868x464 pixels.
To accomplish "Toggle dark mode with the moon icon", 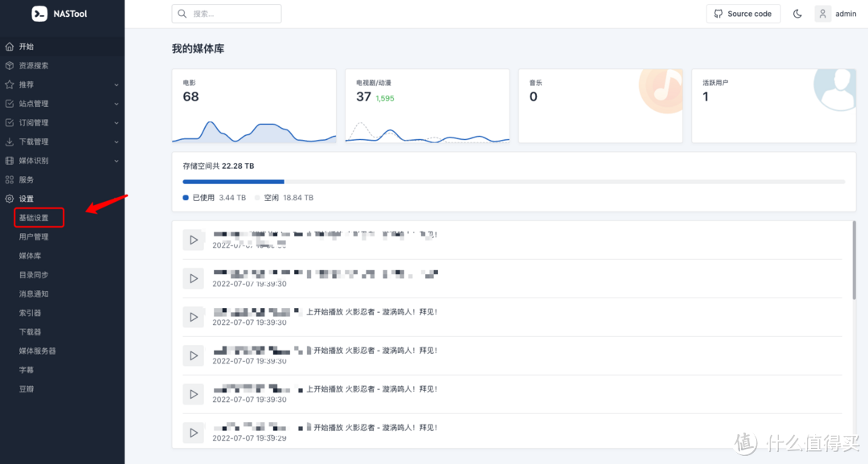I will 797,14.
